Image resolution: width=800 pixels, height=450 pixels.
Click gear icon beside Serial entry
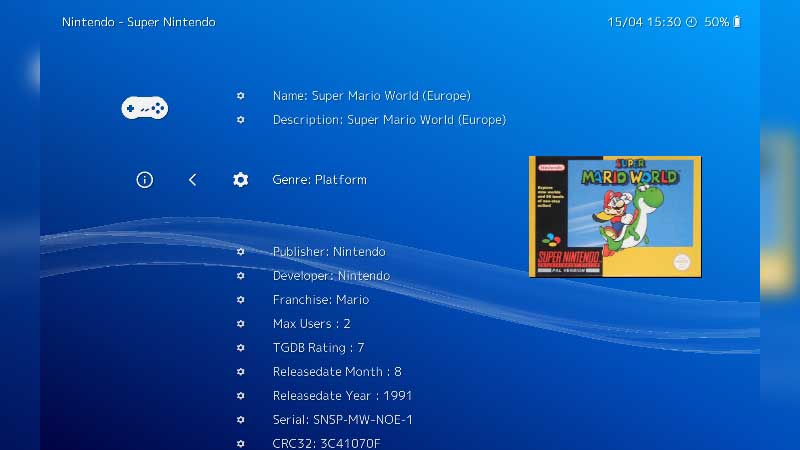240,419
